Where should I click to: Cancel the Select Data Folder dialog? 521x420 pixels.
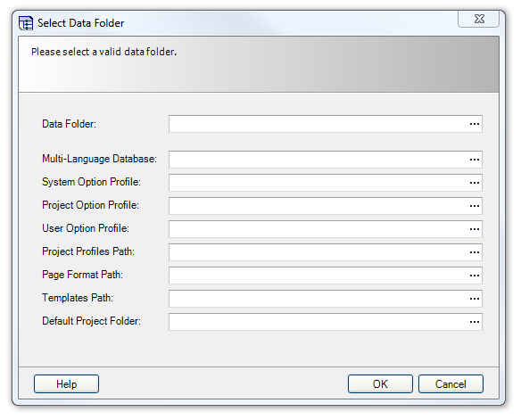451,384
